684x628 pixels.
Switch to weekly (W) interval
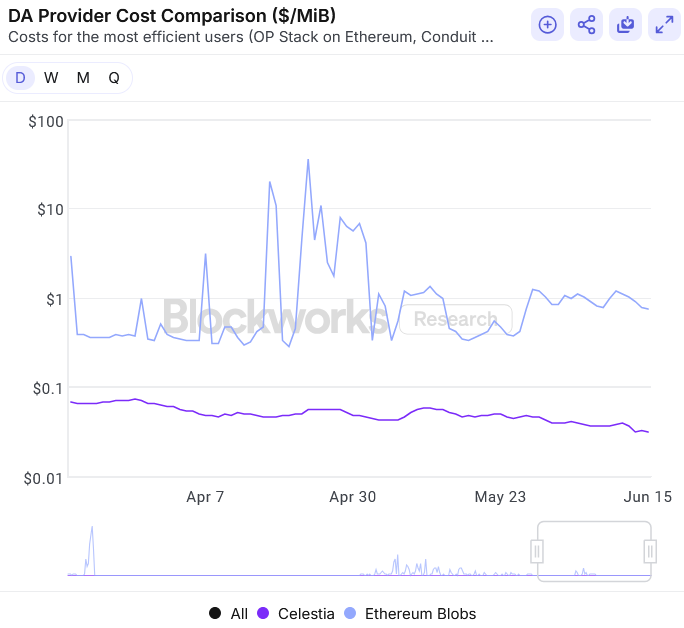coord(51,78)
